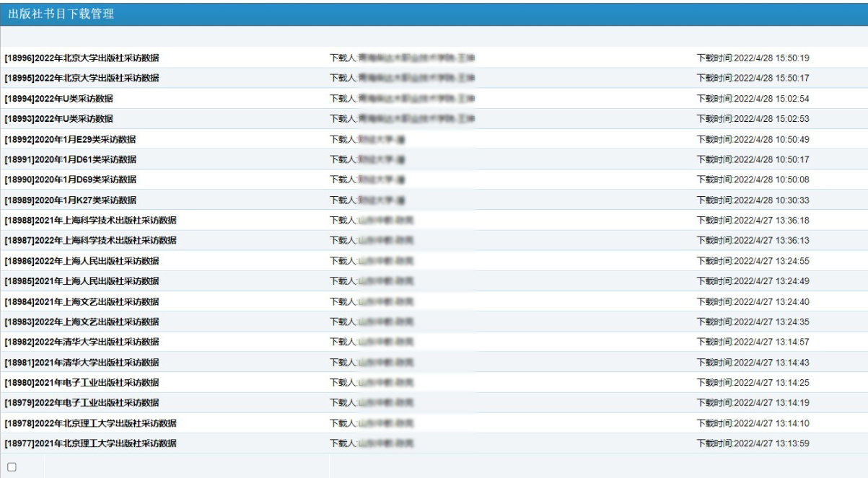Click 2021年电子工业出版社采访数据 entry

[82, 382]
